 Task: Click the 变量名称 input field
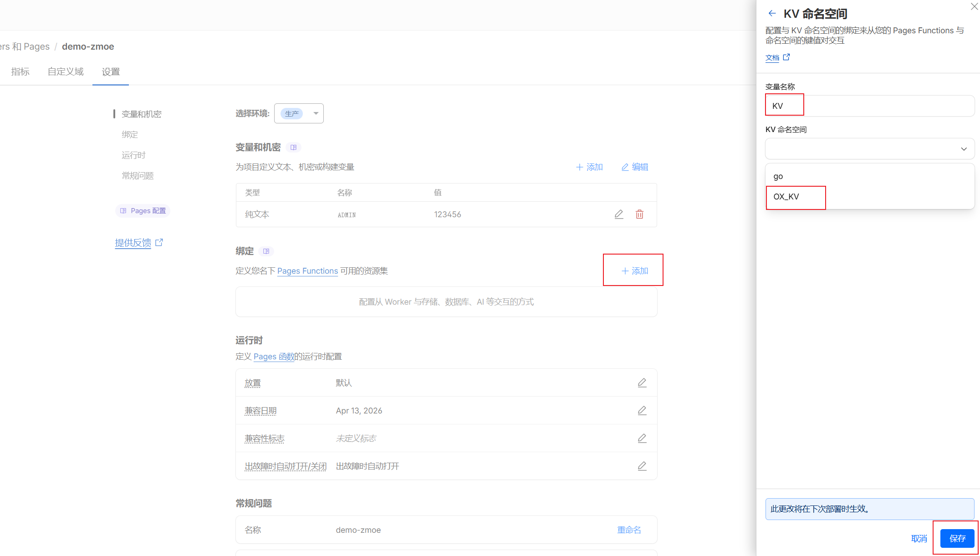point(869,106)
